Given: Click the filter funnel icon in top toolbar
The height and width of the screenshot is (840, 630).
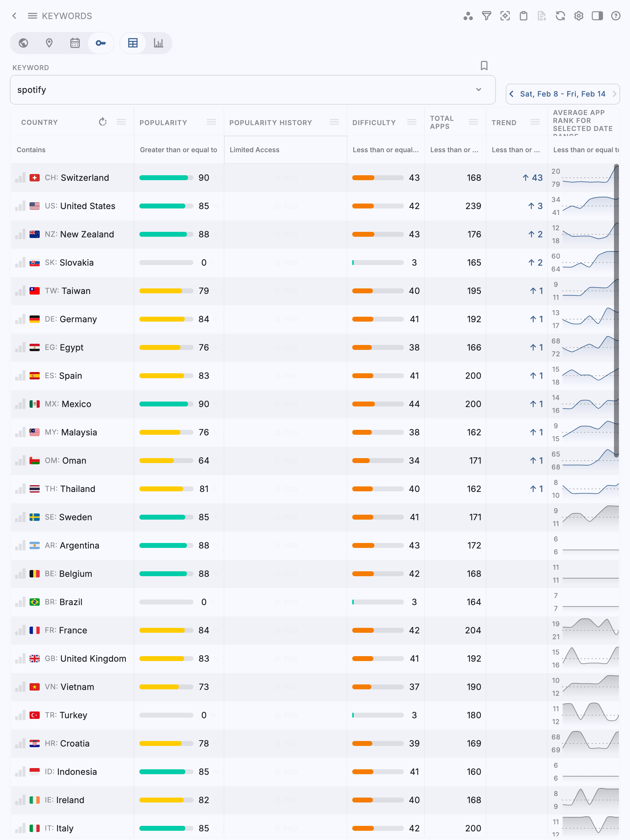Looking at the screenshot, I should (x=486, y=16).
